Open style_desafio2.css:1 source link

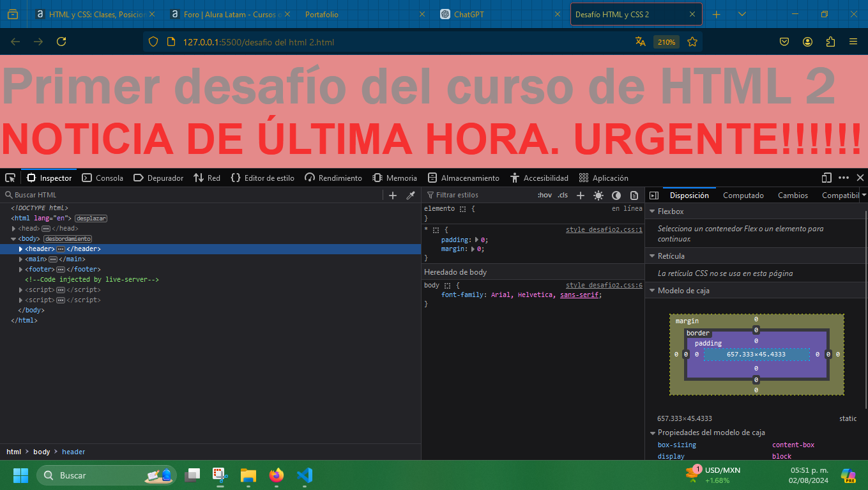[604, 229]
